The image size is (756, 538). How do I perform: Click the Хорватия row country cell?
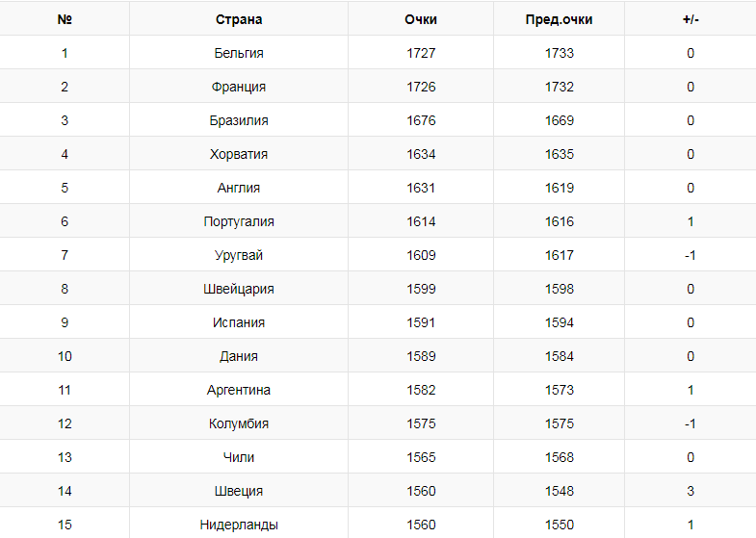coord(239,154)
